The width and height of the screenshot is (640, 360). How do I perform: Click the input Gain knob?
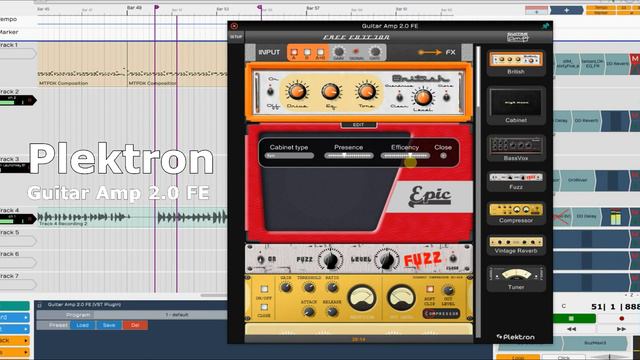(339, 51)
